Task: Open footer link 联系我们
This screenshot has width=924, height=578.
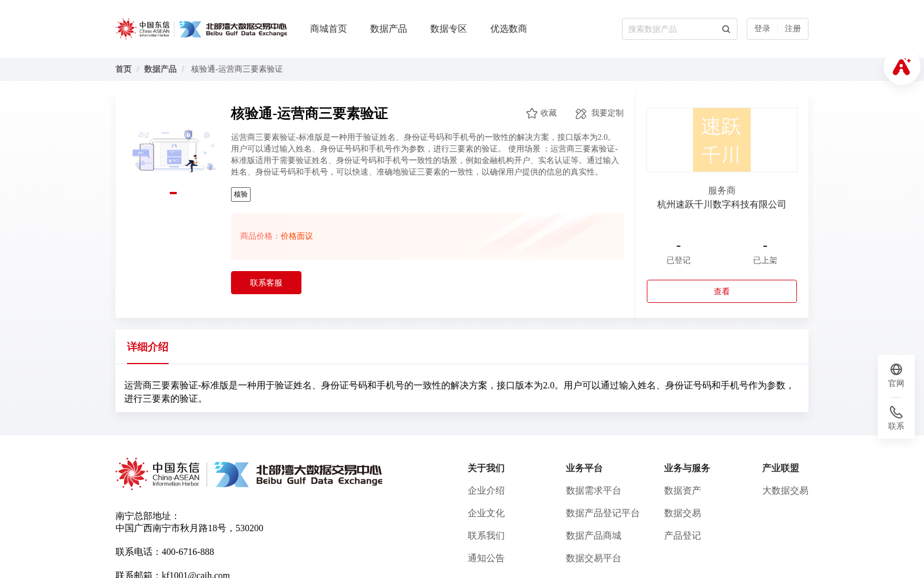Action: coord(486,536)
